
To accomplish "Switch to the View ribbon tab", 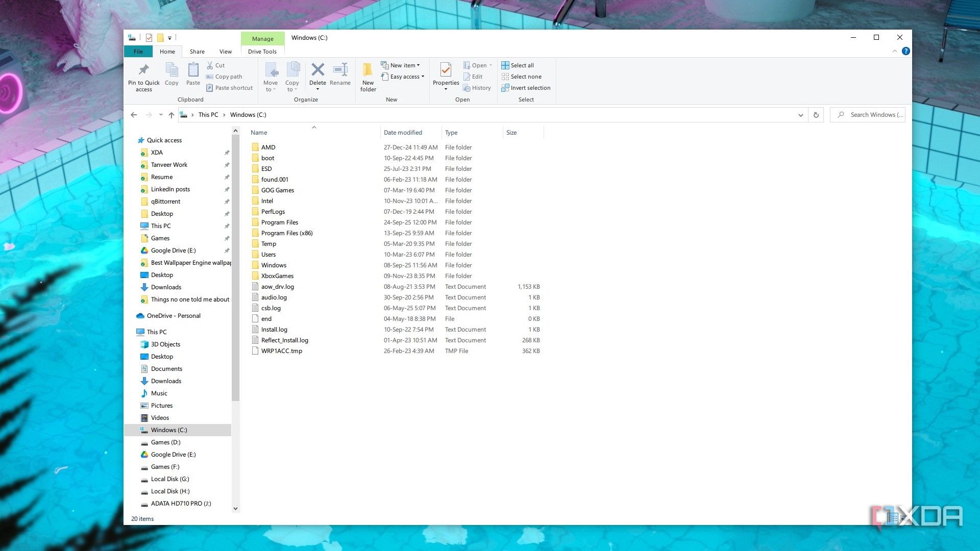I will [225, 52].
